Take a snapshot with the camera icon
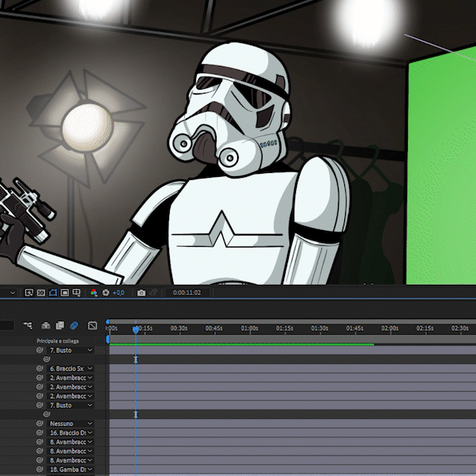This screenshot has height=476, width=476. 141,293
